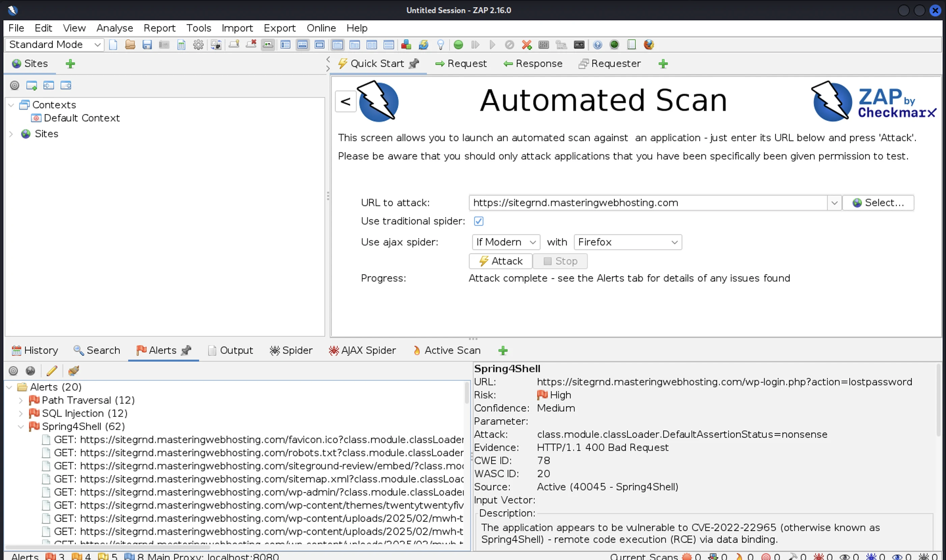Click the Firefox browser launch icon
Viewport: 946px width, 560px height.
(648, 45)
